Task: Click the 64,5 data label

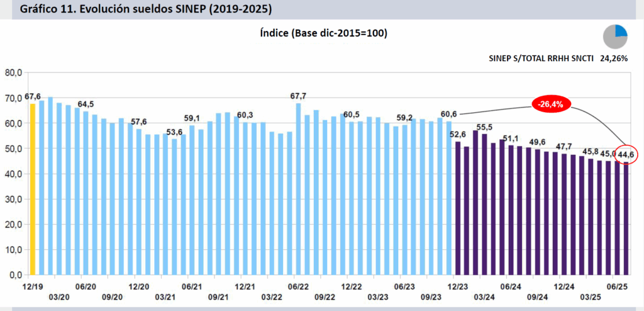Action: pos(86,104)
